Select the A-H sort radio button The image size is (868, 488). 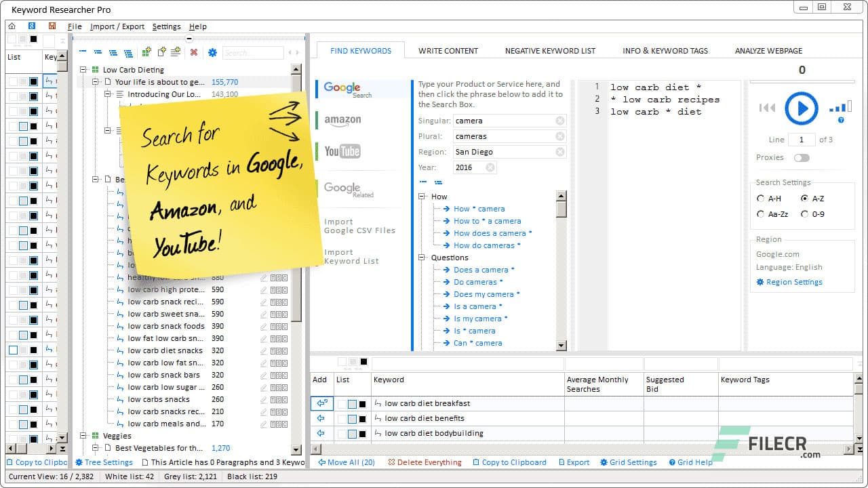tap(760, 198)
